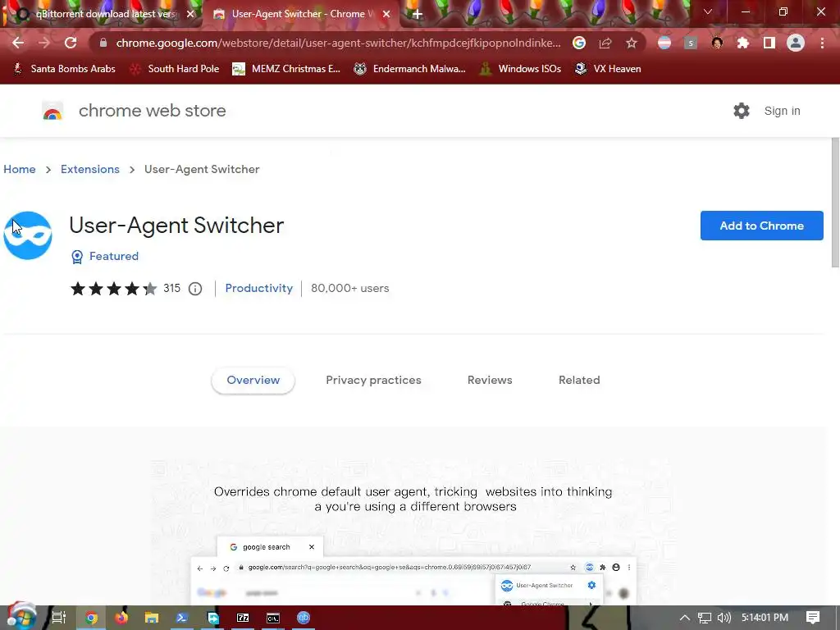The width and height of the screenshot is (840, 630).
Task: Show hidden system tray icons
Action: [685, 618]
